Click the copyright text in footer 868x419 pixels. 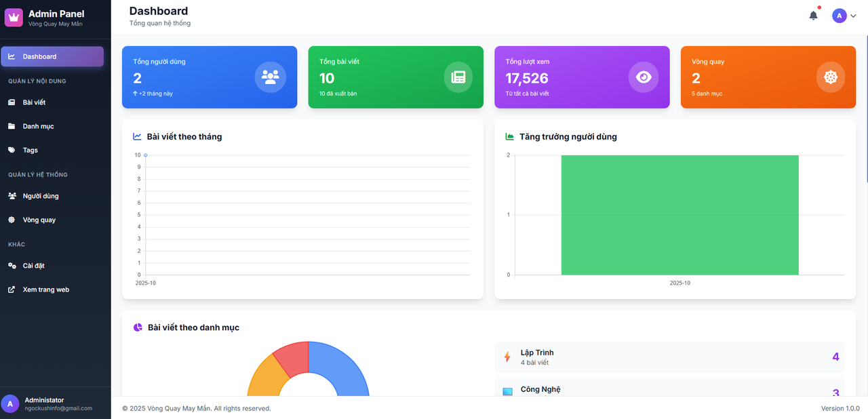pos(197,408)
